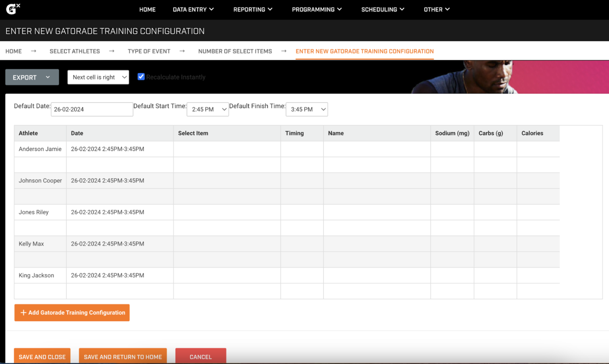Expand the Reporting menu
Viewport: 609px width, 364px height.
coord(252,9)
